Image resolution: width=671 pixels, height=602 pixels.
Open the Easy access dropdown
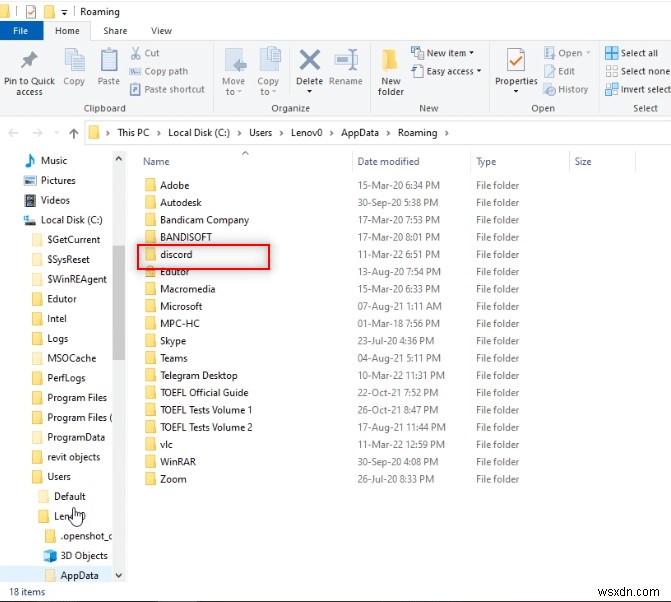[x=446, y=71]
